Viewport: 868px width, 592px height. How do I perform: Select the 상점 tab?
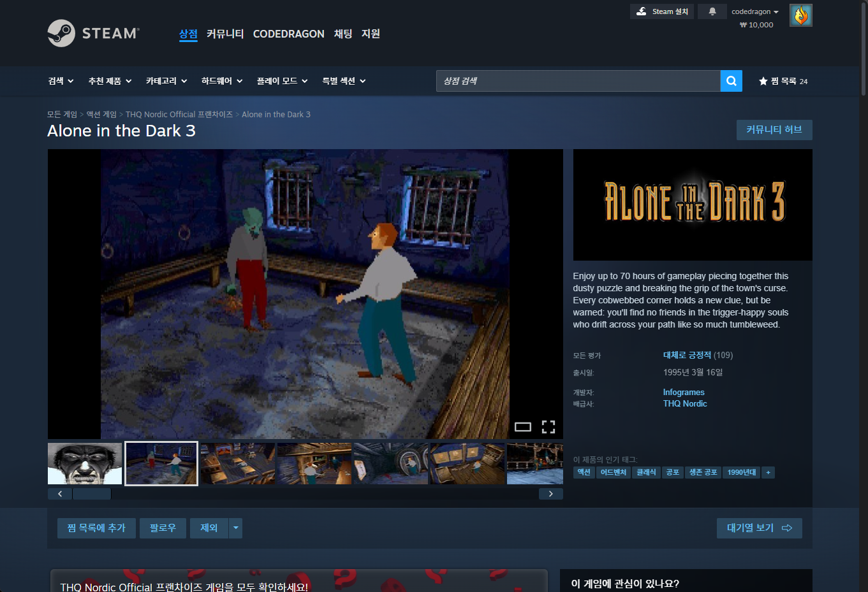click(188, 34)
